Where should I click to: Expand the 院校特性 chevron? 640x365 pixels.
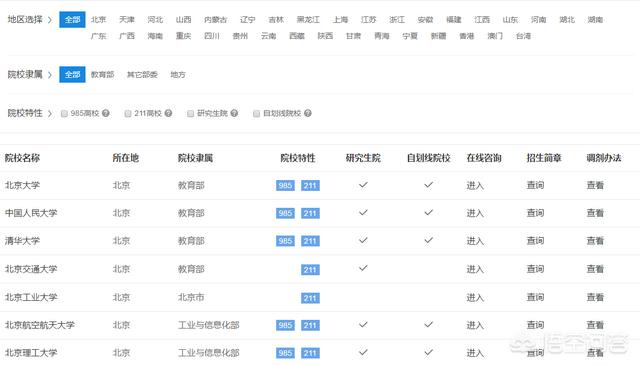pyautogui.click(x=50, y=113)
